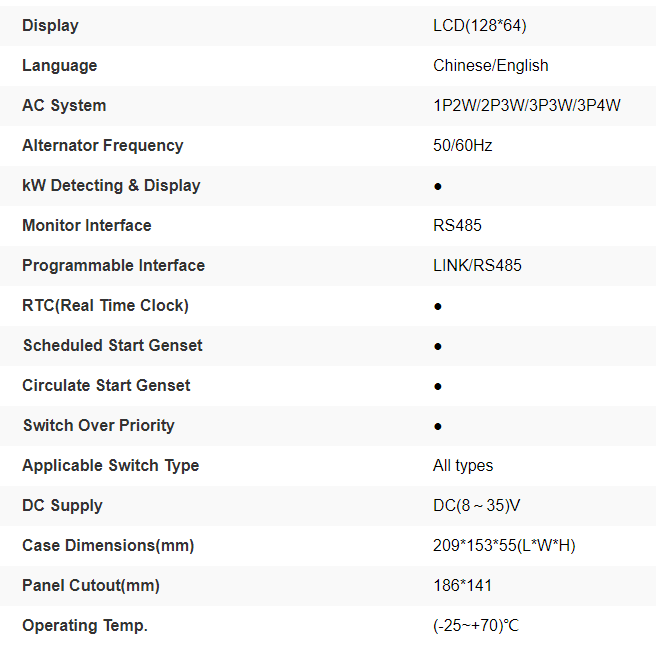
Task: Click the bullet dot for kW Detecting & Display
Action: tap(438, 186)
